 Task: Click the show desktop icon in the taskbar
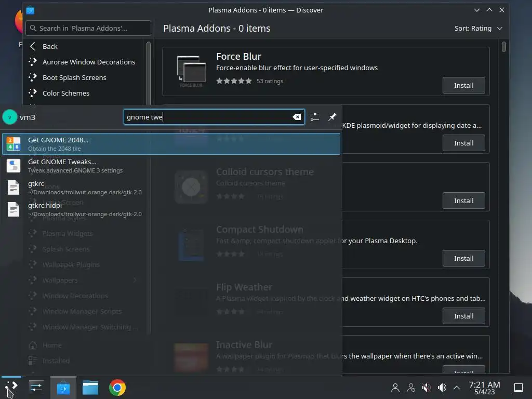click(x=518, y=388)
